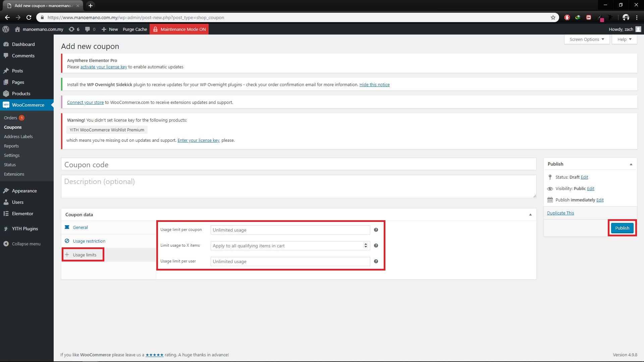Click help icon for Limit usage to X items
This screenshot has width=644, height=362.
click(376, 245)
